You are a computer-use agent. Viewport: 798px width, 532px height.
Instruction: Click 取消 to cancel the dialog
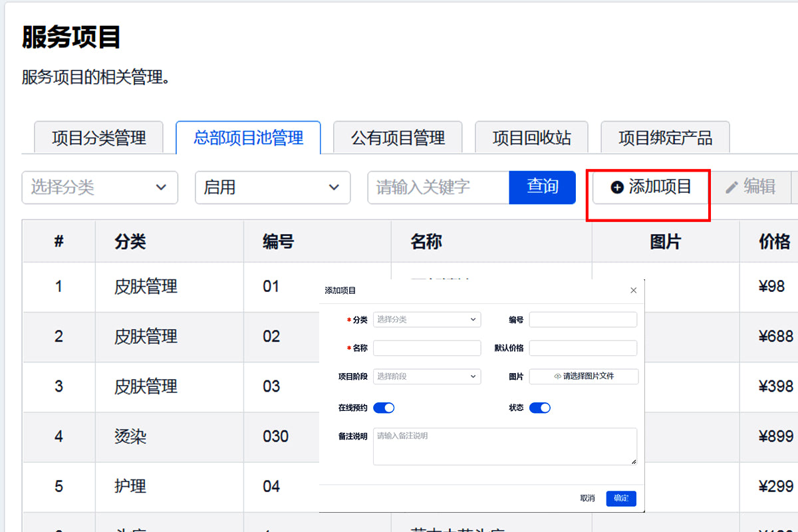pos(588,498)
